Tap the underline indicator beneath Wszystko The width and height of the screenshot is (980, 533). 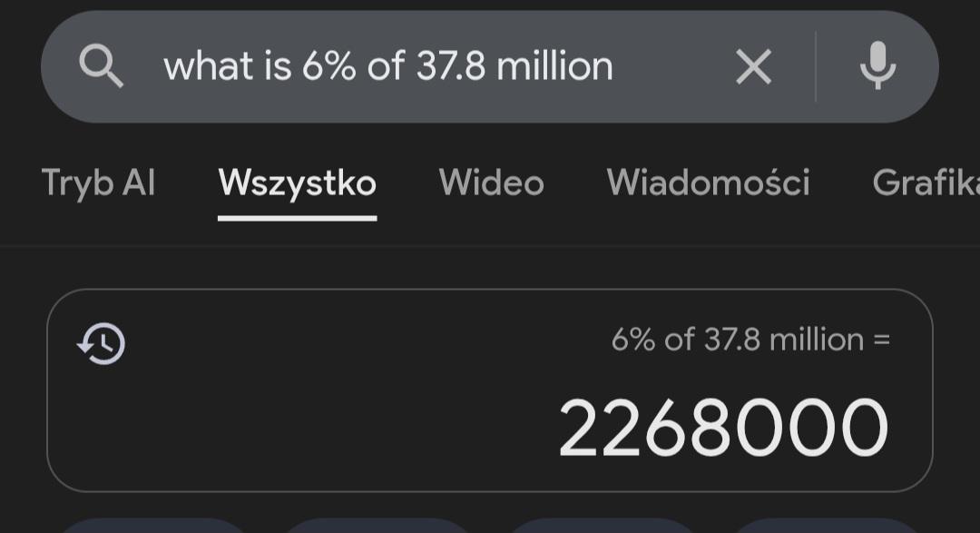click(297, 218)
